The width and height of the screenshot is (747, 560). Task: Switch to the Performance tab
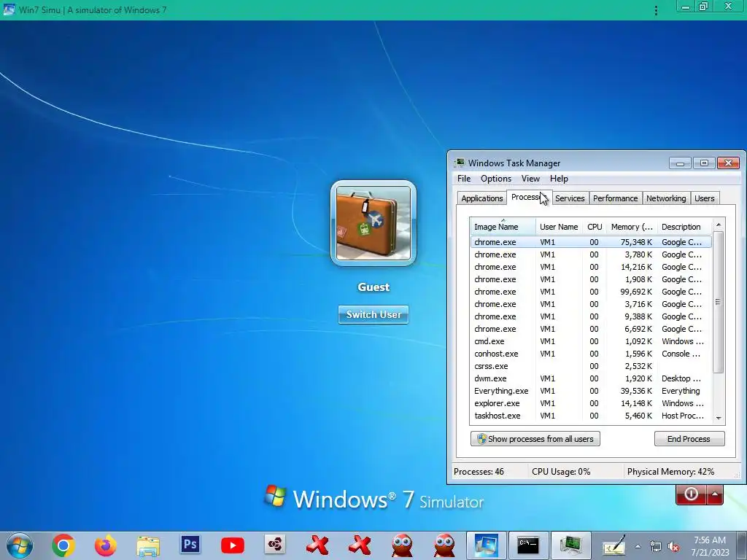coord(615,198)
